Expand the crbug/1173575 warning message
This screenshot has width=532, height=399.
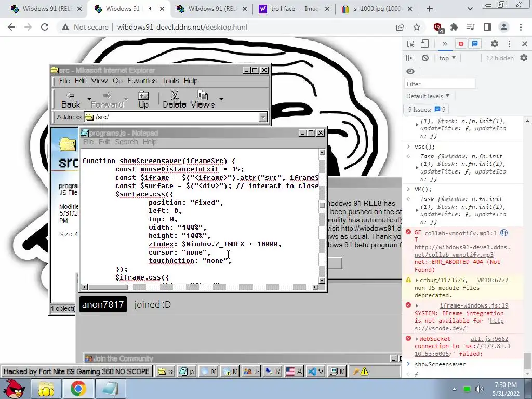pos(417,280)
